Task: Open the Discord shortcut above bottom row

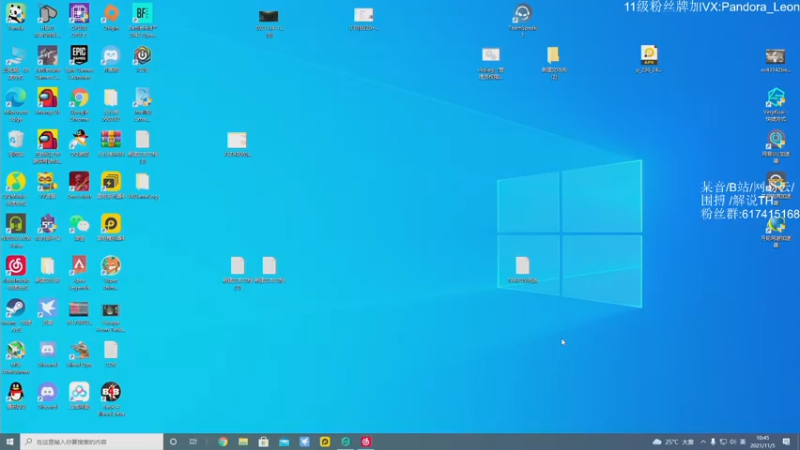Action: tap(47, 351)
